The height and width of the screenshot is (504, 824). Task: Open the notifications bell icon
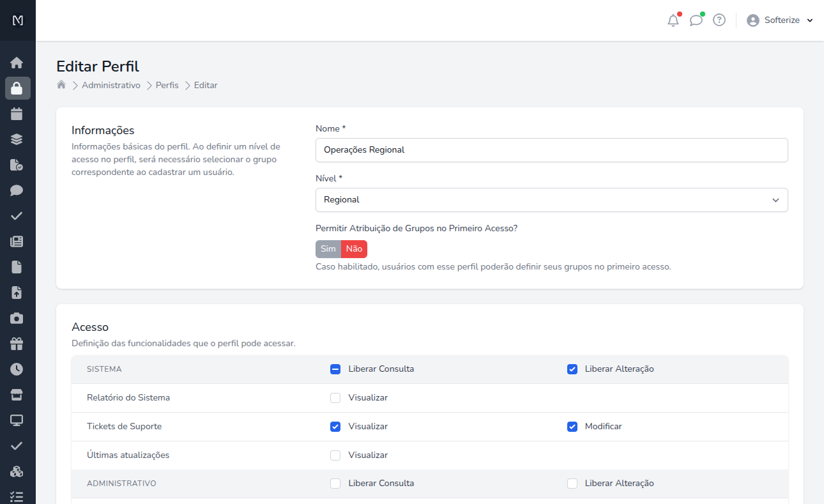[x=673, y=20]
